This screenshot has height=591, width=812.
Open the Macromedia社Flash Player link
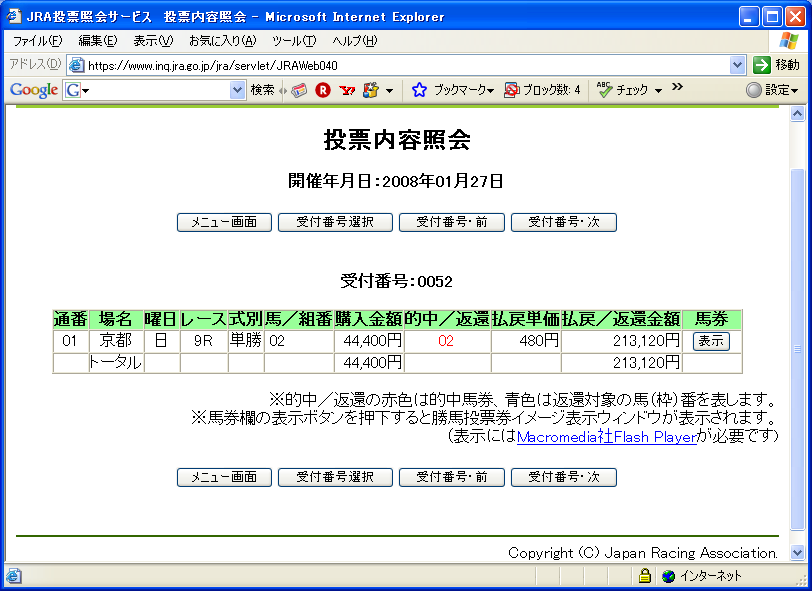pyautogui.click(x=607, y=437)
